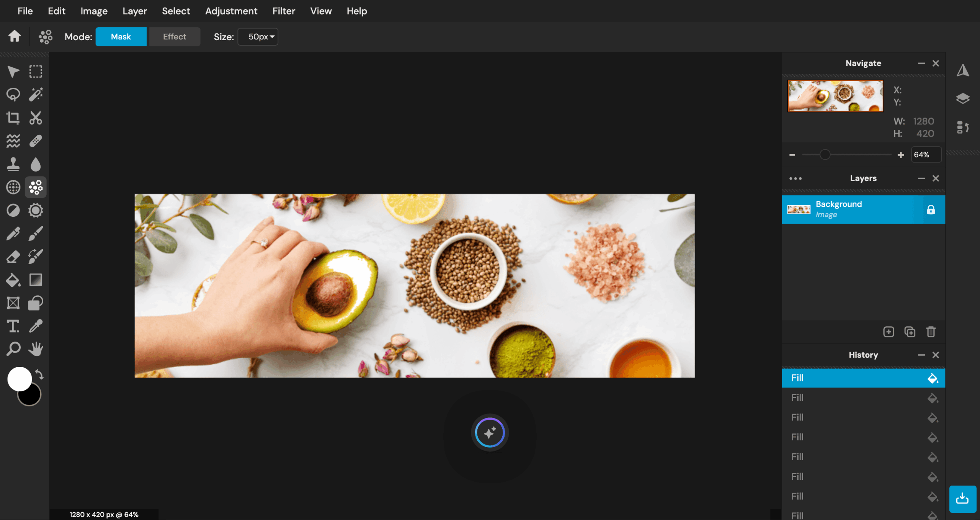The image size is (980, 520).
Task: Toggle the History panel icon in right strip
Action: 963,127
